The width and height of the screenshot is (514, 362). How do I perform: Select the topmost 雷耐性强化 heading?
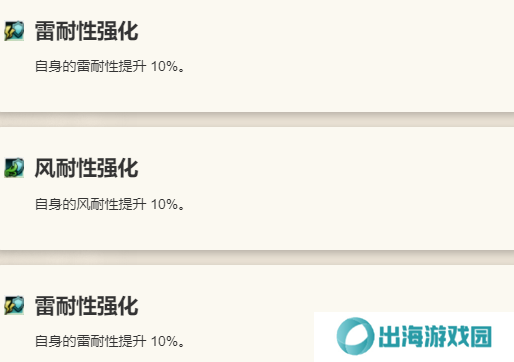point(86,31)
